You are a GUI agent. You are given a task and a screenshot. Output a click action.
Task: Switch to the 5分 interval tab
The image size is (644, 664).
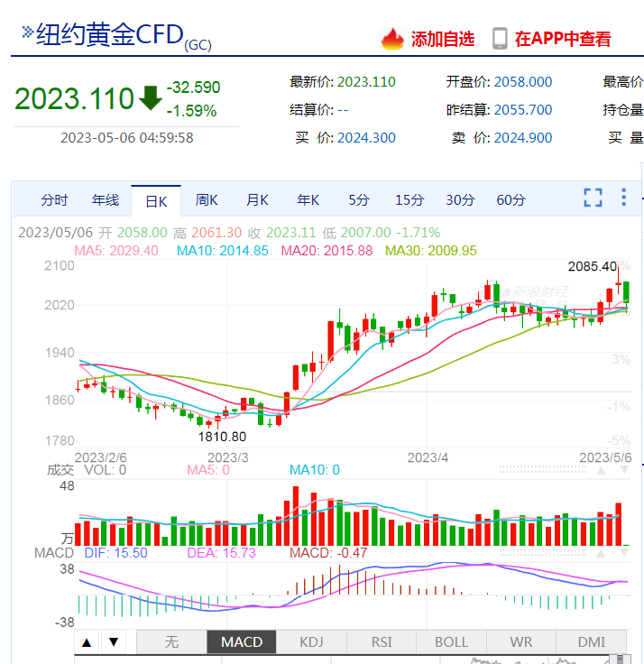tap(359, 200)
